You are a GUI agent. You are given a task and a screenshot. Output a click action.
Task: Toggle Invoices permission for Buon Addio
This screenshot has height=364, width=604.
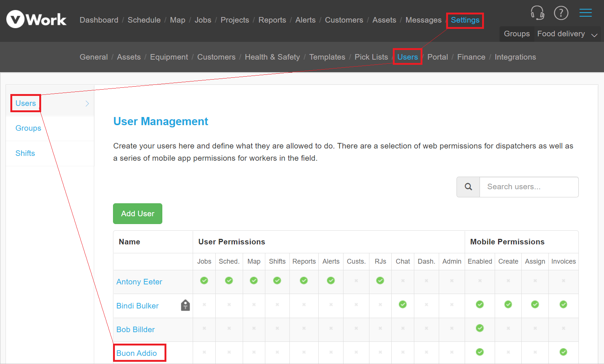pyautogui.click(x=563, y=352)
